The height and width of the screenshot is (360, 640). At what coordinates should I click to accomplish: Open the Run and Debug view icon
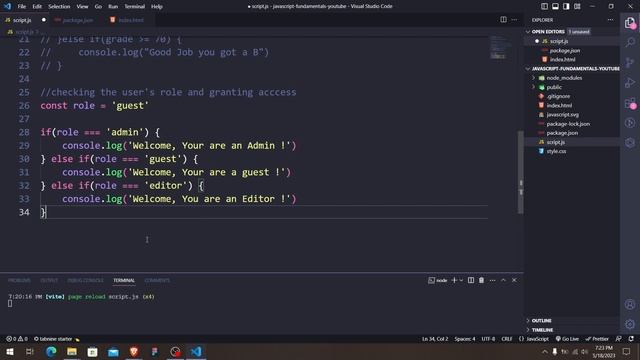tap(630, 82)
